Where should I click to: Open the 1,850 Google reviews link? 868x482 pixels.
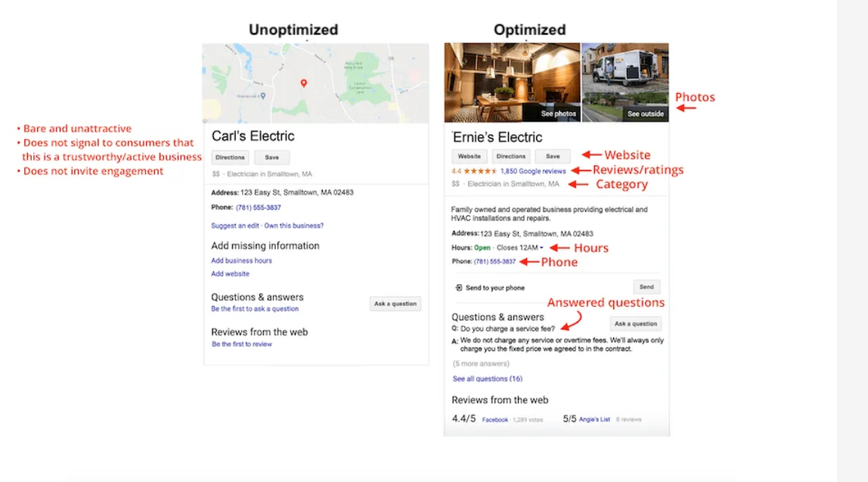tap(533, 171)
